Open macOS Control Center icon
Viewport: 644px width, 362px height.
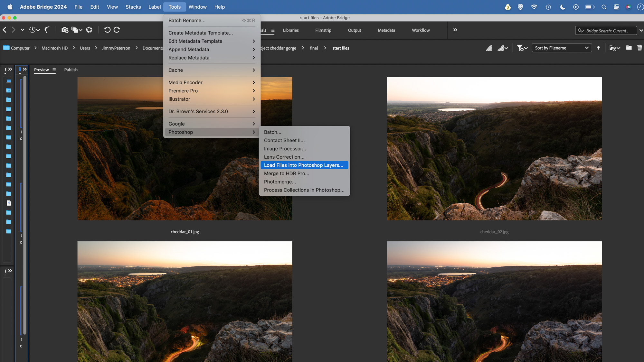(x=616, y=7)
